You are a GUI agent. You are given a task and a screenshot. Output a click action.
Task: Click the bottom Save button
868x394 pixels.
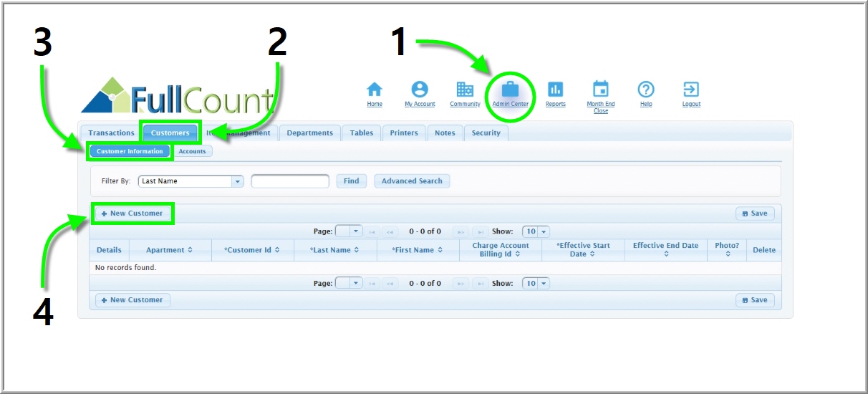pos(755,300)
